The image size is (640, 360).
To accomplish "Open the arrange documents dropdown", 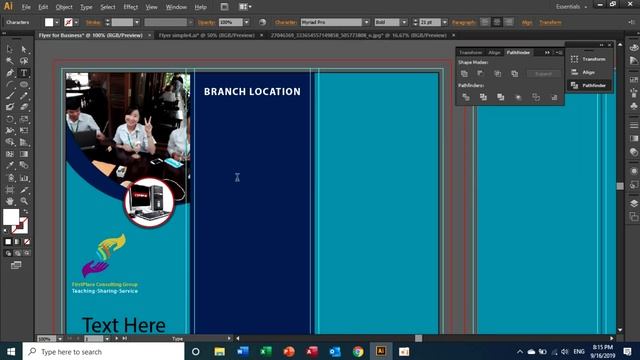I will (x=245, y=7).
